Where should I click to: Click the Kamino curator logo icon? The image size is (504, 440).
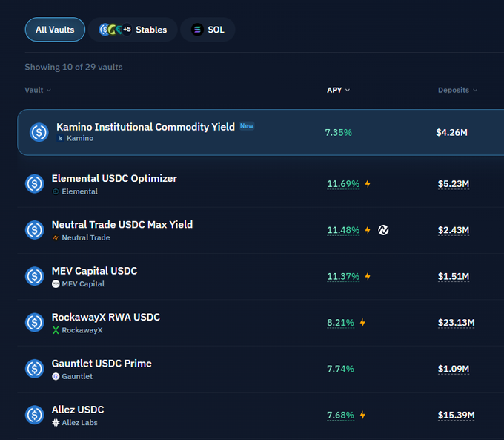(x=60, y=139)
